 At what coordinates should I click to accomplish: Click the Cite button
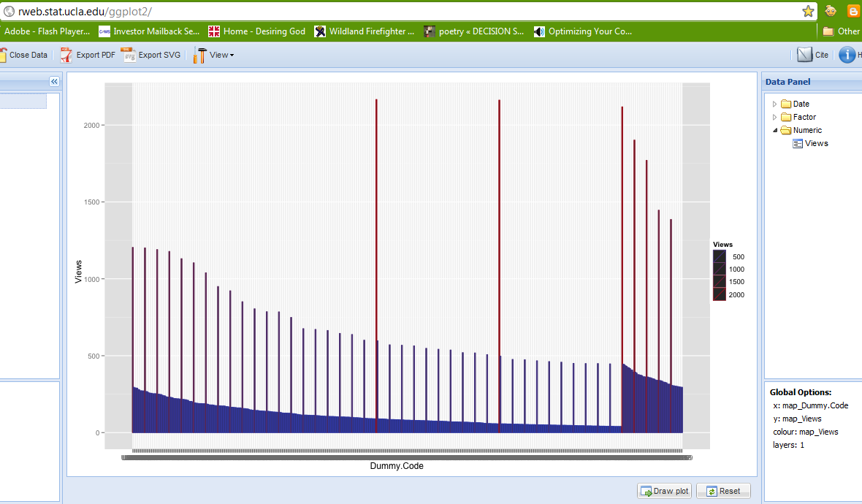[x=813, y=55]
